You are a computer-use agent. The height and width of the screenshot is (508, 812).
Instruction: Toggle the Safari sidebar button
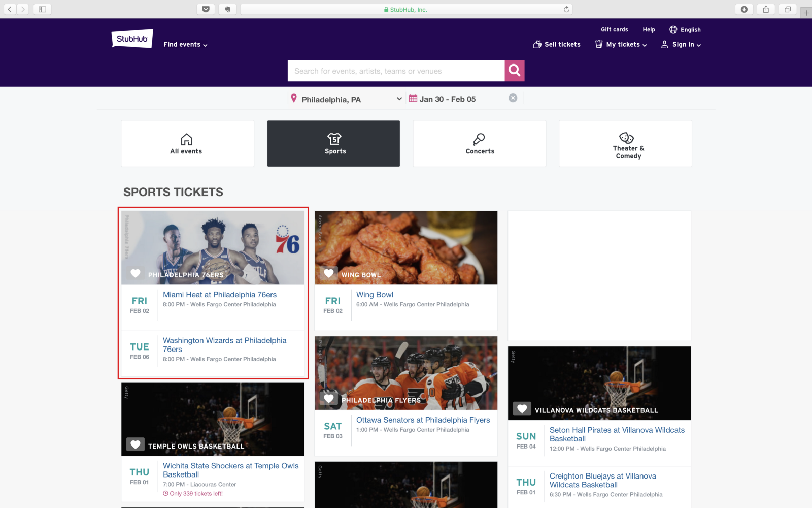pyautogui.click(x=43, y=9)
